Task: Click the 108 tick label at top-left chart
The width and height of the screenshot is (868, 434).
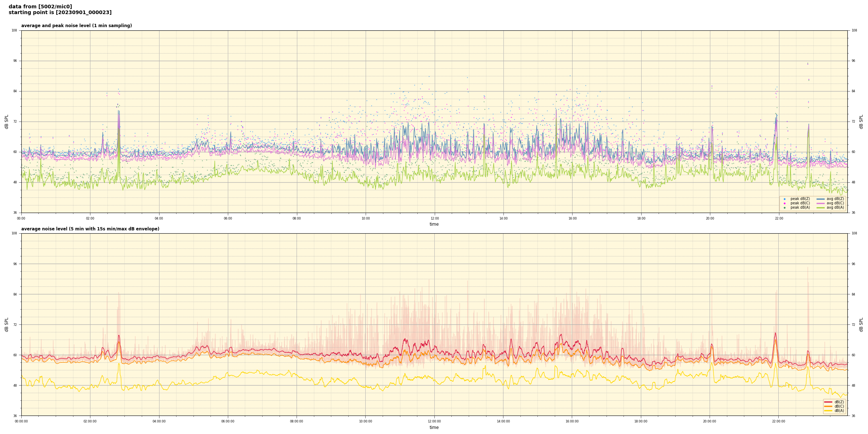Action: click(x=14, y=30)
